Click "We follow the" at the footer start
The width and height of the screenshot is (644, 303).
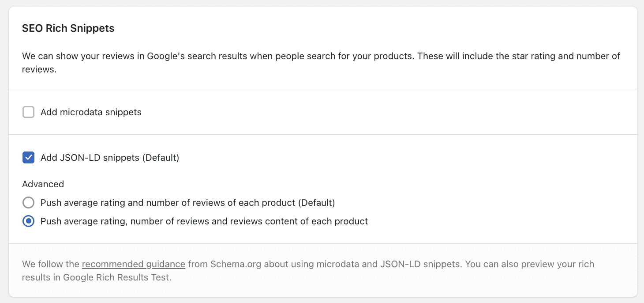click(51, 264)
